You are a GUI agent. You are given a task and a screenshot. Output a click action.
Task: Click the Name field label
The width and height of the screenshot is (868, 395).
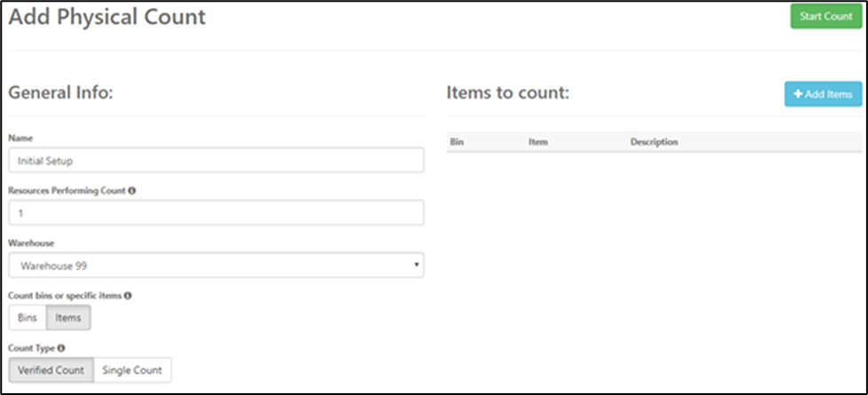(20, 138)
